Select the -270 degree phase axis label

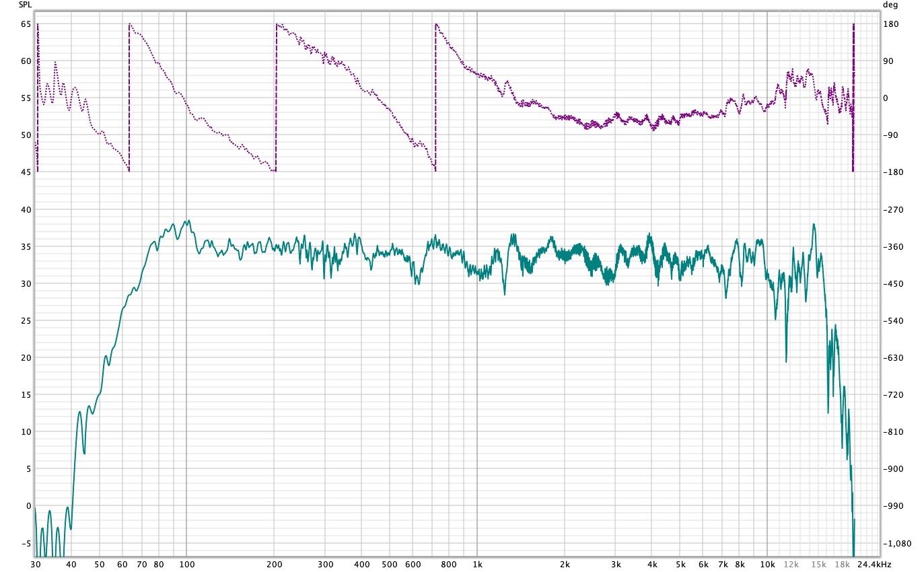pyautogui.click(x=892, y=210)
